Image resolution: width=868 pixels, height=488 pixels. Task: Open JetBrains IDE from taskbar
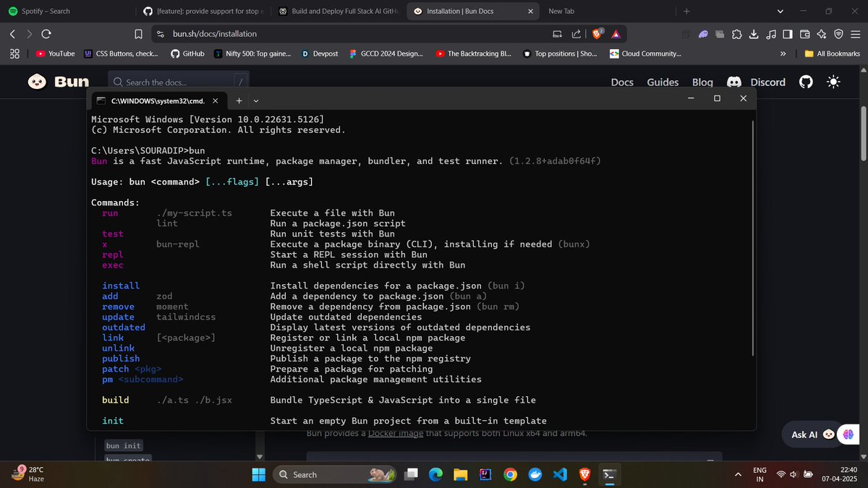click(x=485, y=474)
